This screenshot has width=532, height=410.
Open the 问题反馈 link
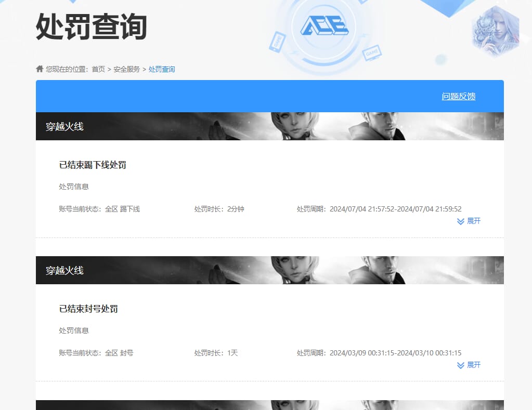(x=458, y=96)
